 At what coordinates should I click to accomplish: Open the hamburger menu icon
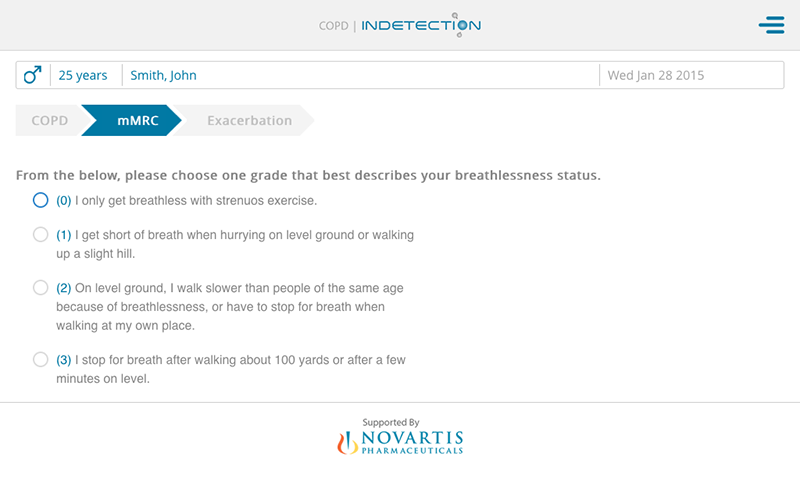(771, 25)
